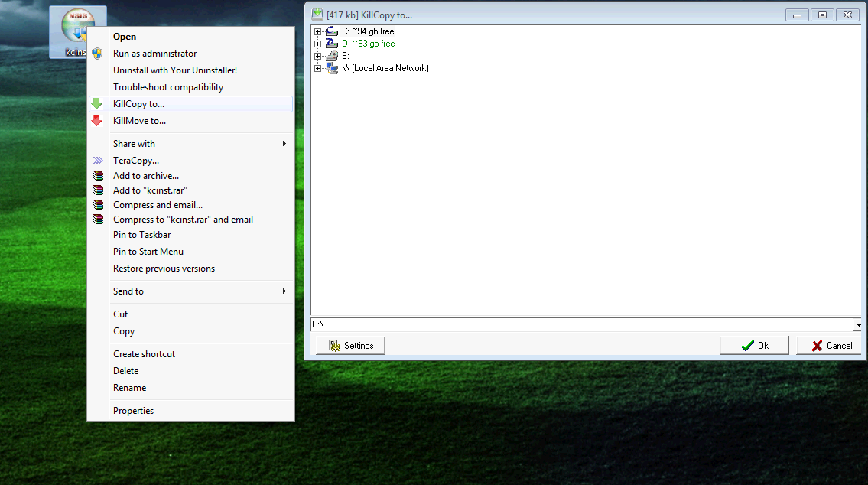The height and width of the screenshot is (485, 868).
Task: Click the shield icon beside Run as administrator
Action: [x=97, y=53]
